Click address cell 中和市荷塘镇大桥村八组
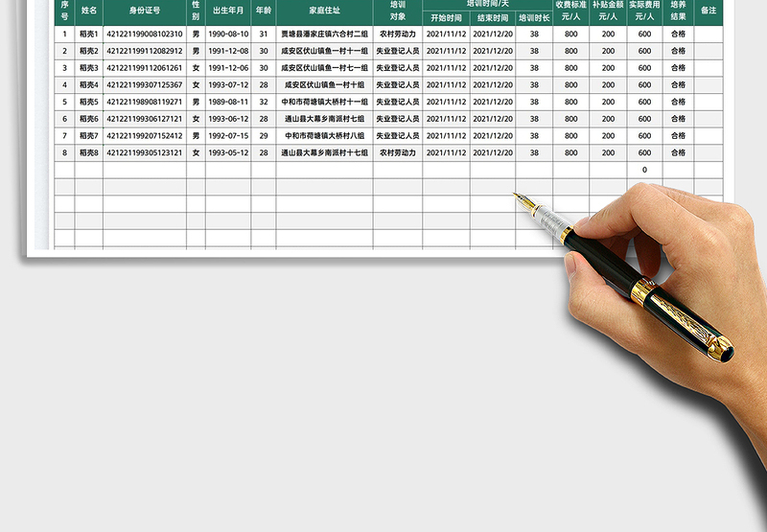The width and height of the screenshot is (767, 532). click(324, 136)
